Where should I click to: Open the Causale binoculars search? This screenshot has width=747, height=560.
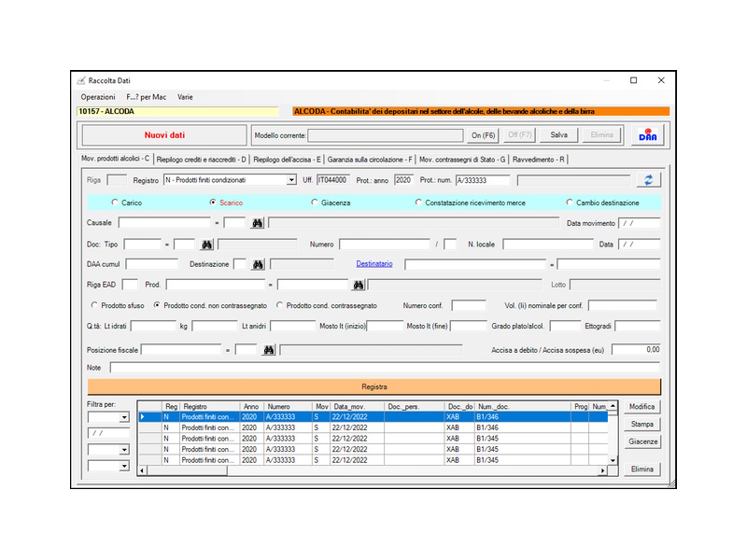(258, 223)
